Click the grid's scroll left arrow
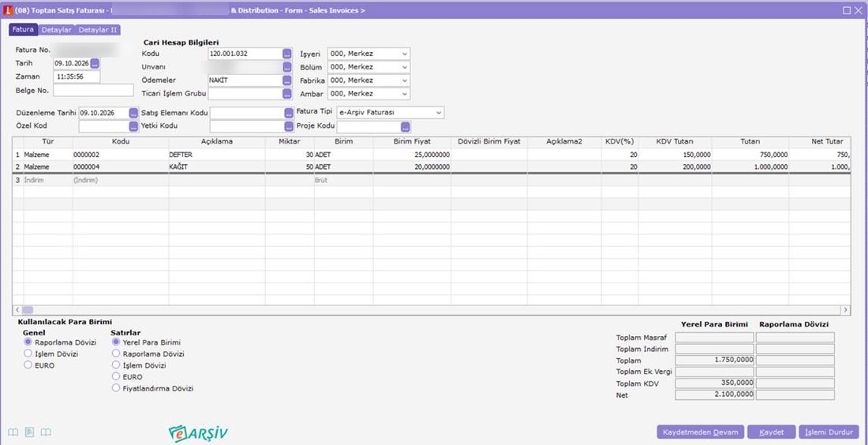This screenshot has height=445, width=868. tap(17, 310)
